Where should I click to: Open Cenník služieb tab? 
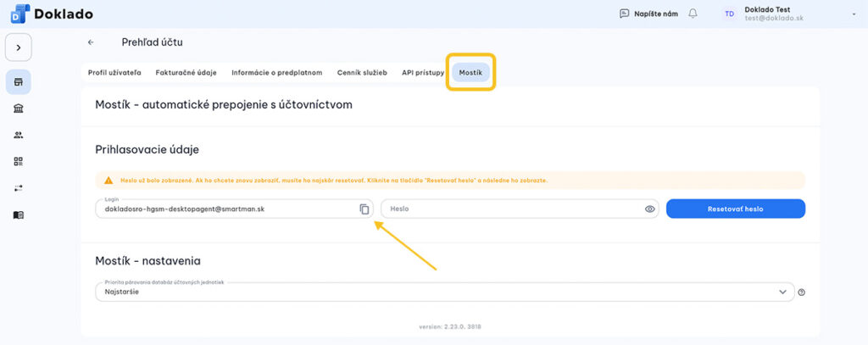coord(362,73)
